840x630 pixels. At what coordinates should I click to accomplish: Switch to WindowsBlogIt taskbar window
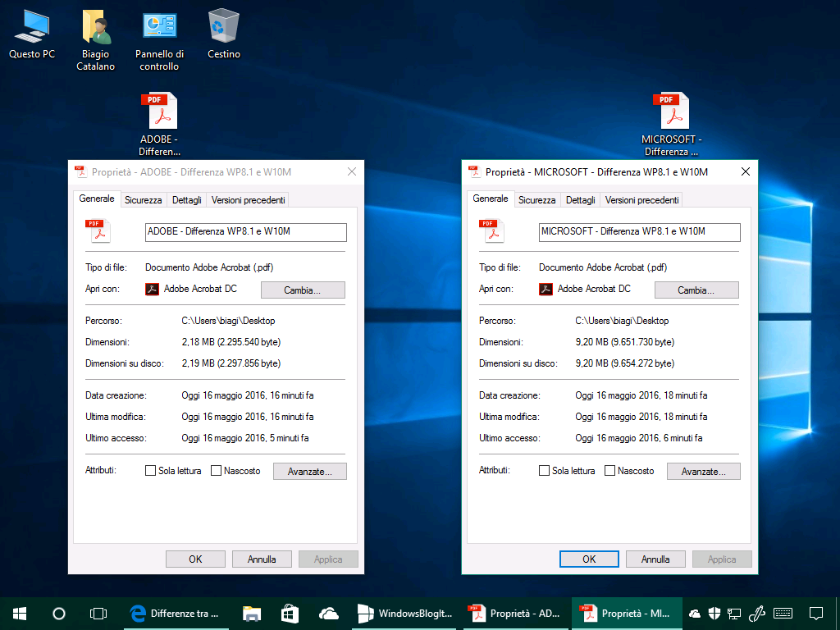tap(406, 614)
